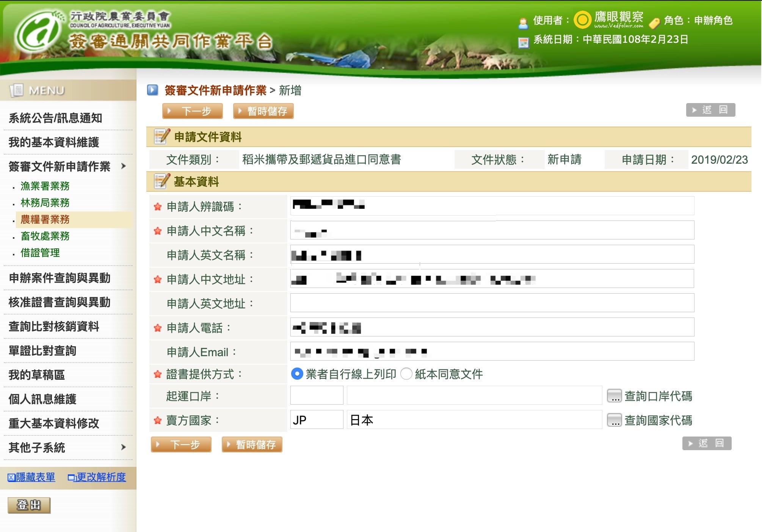The width and height of the screenshot is (762, 532).
Task: Click the blue breadcrumb arrow icon
Action: coord(152,90)
